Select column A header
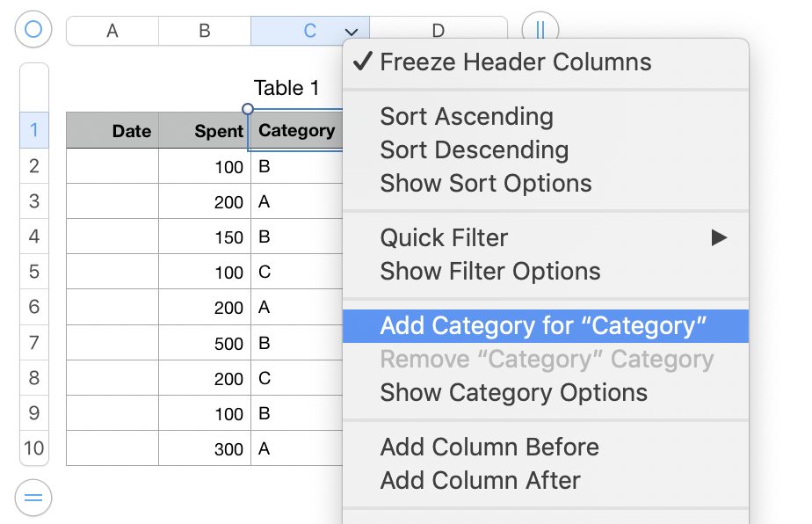 (112, 31)
